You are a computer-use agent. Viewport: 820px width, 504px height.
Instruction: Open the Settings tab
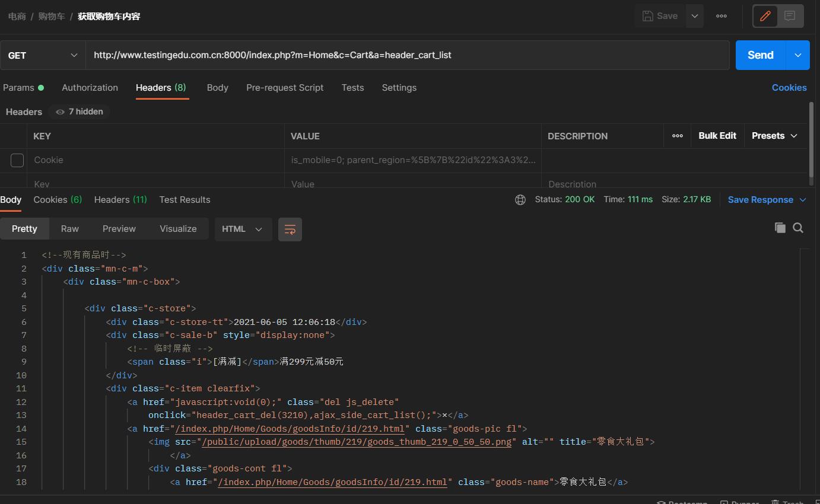click(x=399, y=88)
